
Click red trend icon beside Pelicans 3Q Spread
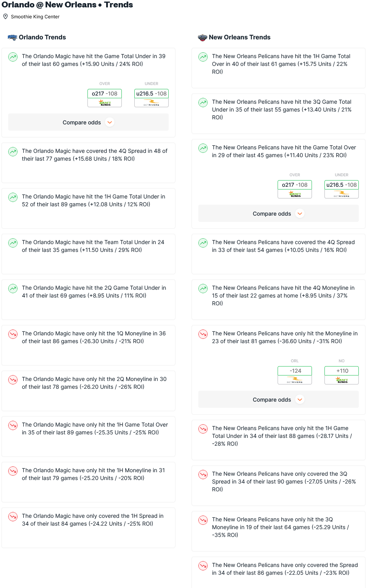point(203,475)
